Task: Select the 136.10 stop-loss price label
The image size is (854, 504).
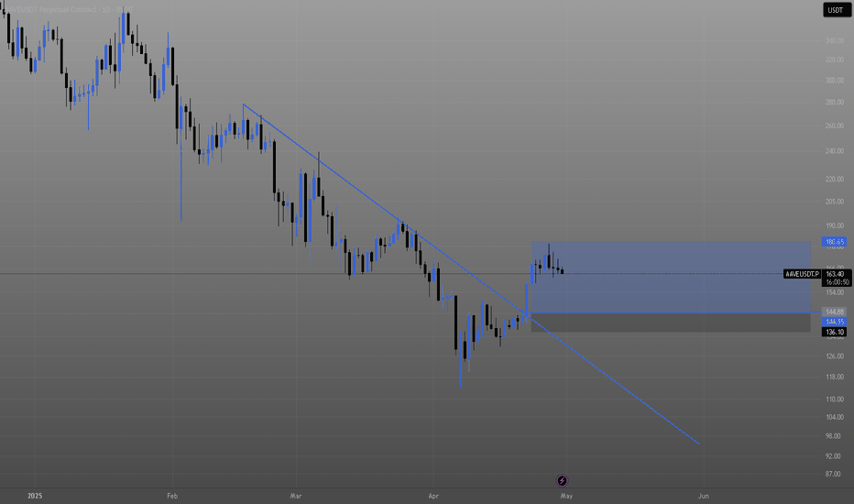Action: click(x=835, y=332)
